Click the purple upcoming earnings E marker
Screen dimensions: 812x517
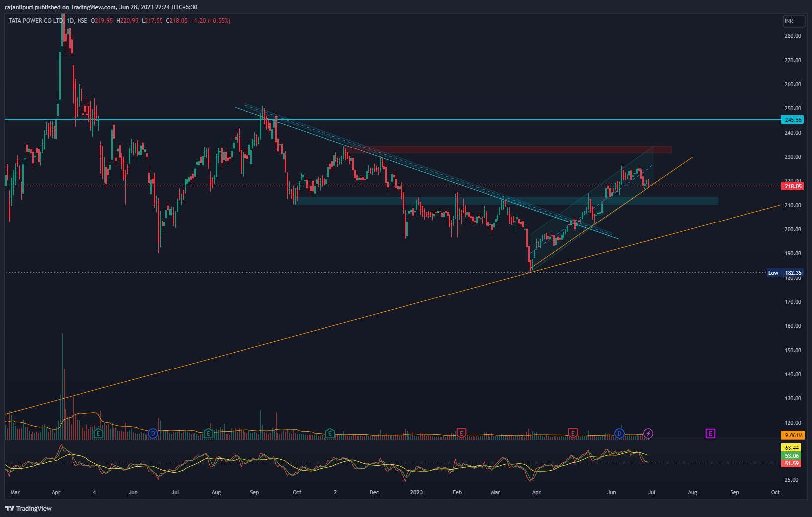710,434
